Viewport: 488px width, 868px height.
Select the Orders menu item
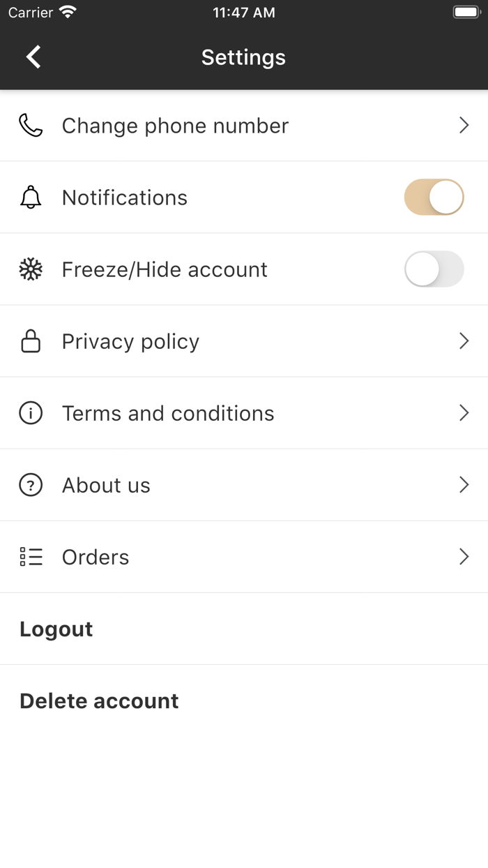(96, 557)
